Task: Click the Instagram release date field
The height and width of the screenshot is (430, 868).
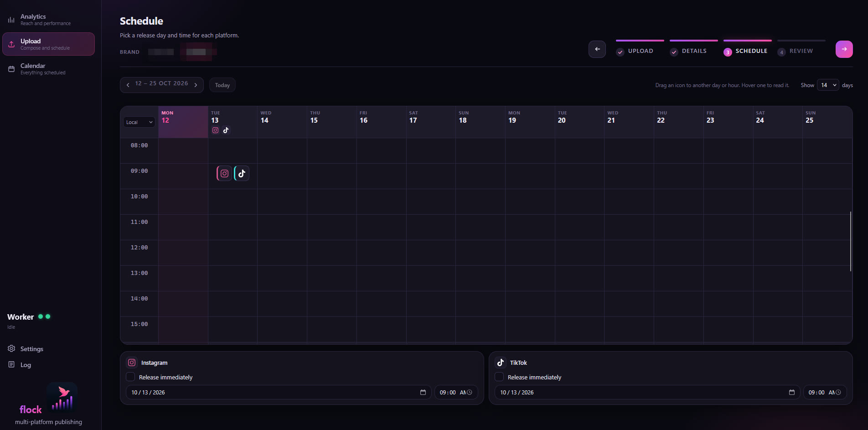Action: 279,392
